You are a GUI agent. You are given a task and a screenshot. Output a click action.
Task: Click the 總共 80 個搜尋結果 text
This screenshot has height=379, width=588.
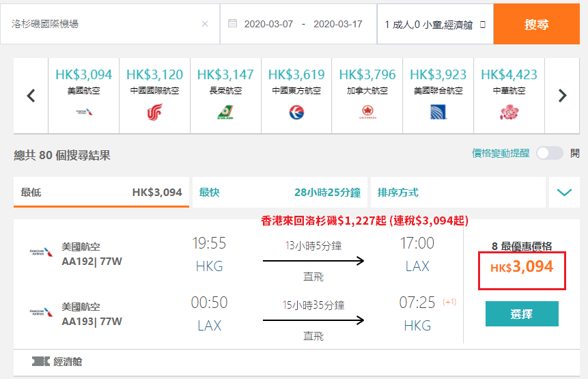[62, 155]
